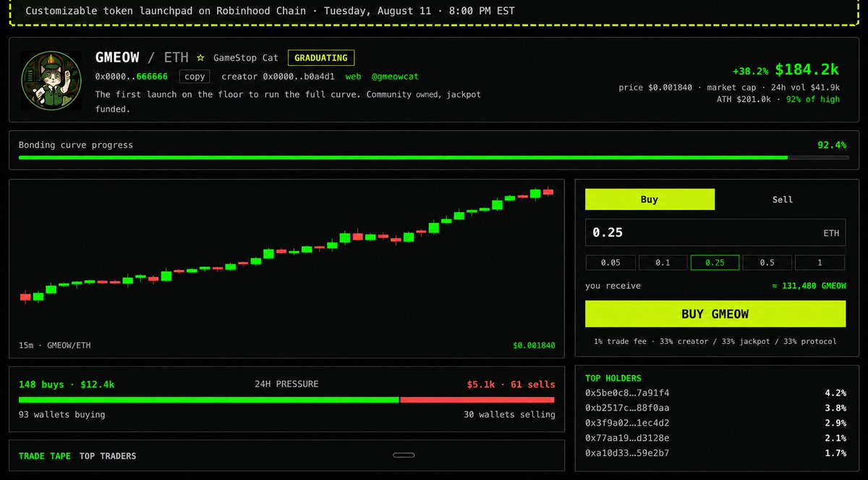Select the 0.25 ETH preset

(715, 263)
